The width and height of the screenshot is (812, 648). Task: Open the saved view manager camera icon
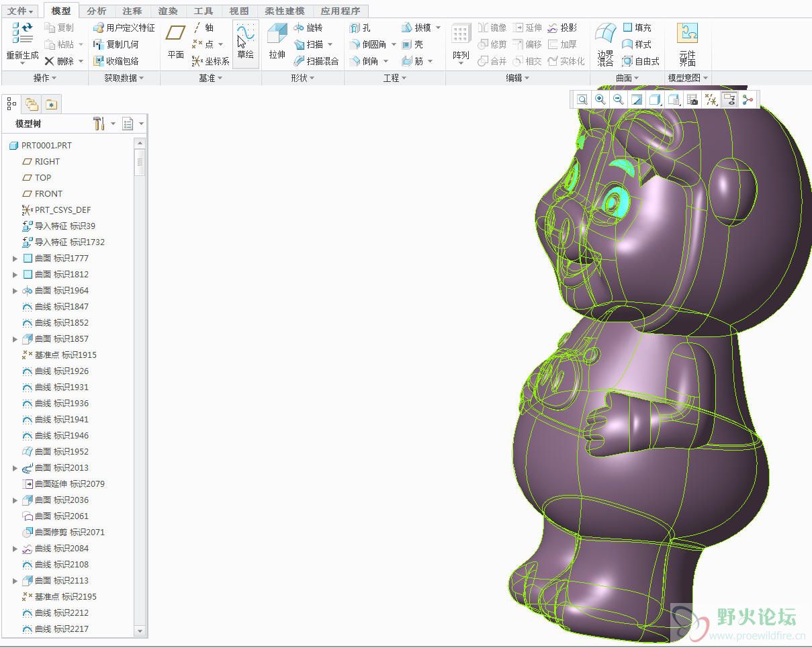[x=692, y=100]
